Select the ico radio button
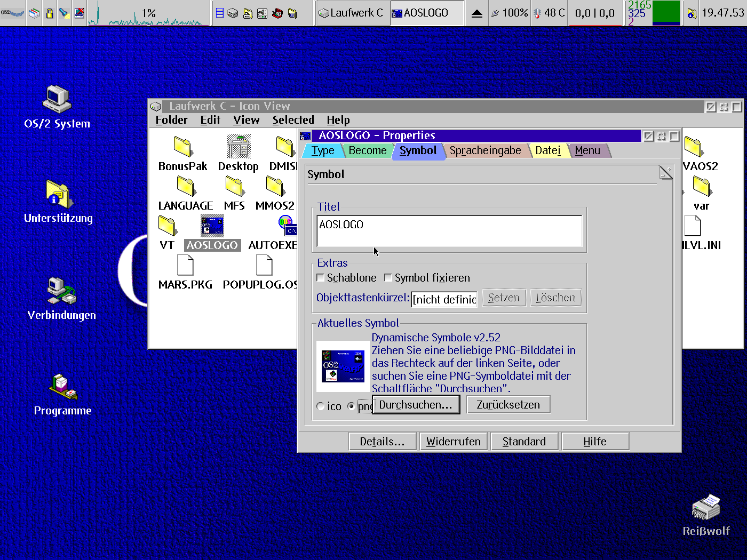747x560 pixels. click(321, 406)
